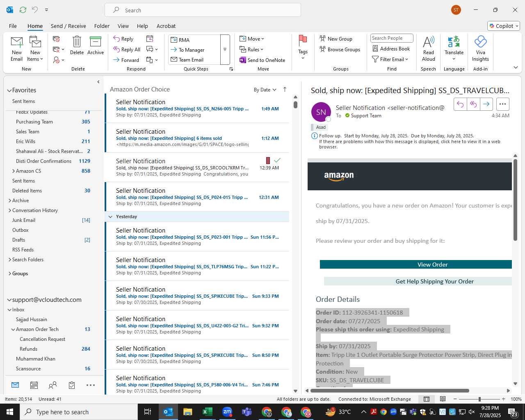
Task: Click Browse Groups in ribbon
Action: tap(340, 49)
